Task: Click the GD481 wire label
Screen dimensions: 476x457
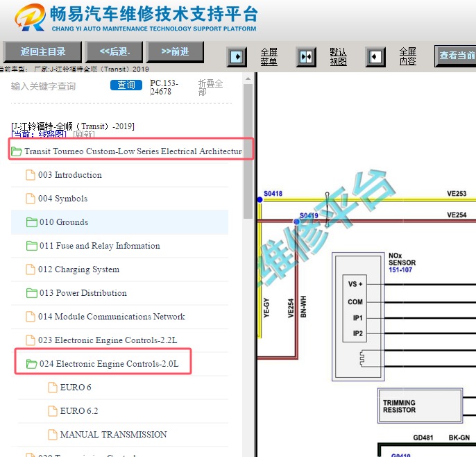Action: [423, 438]
